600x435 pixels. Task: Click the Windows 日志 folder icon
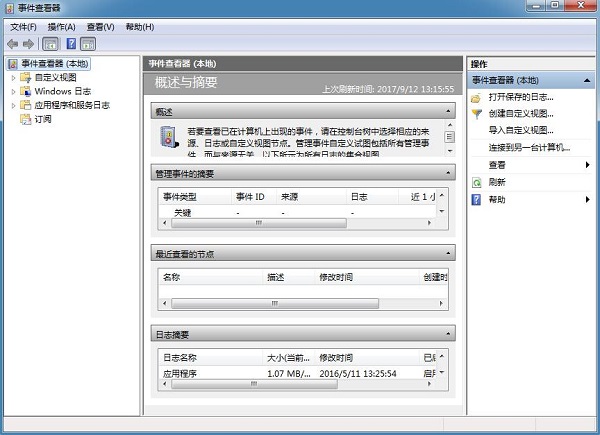tap(26, 91)
